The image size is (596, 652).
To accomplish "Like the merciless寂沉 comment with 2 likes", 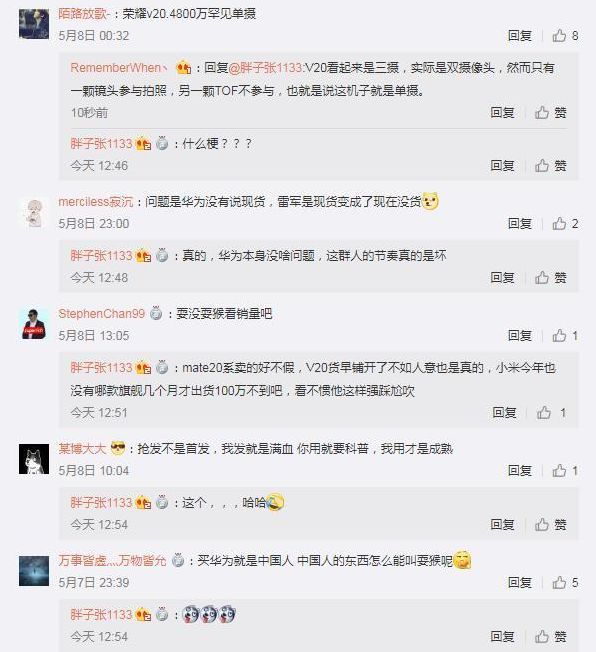I will coord(565,224).
